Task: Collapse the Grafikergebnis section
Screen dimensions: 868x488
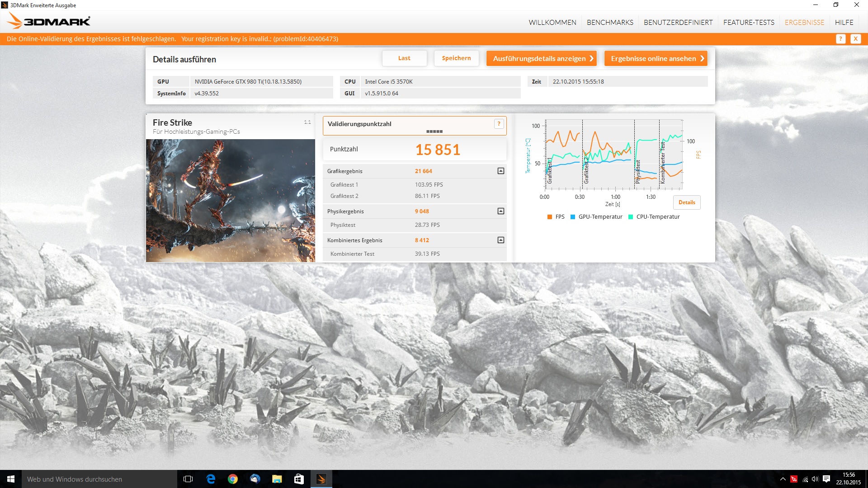Action: click(x=500, y=171)
